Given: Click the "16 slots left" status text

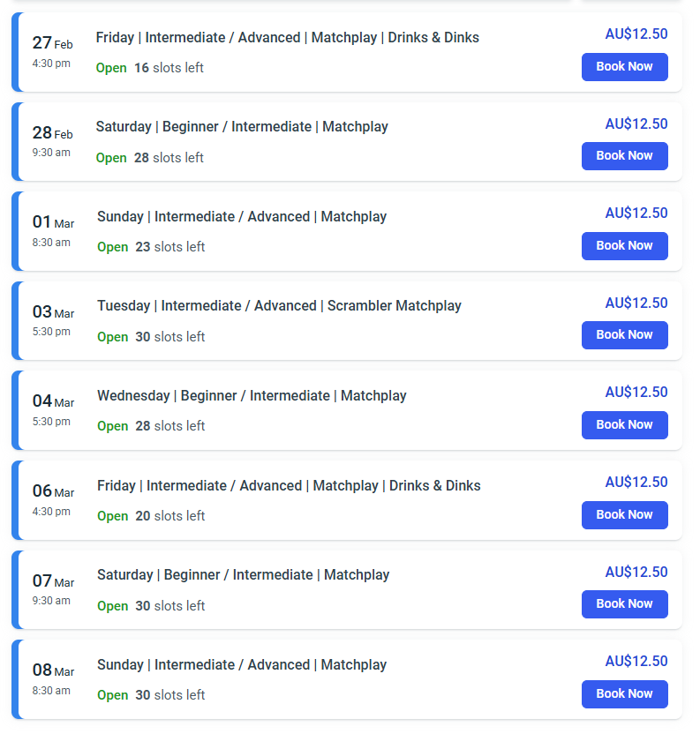Looking at the screenshot, I should (169, 68).
